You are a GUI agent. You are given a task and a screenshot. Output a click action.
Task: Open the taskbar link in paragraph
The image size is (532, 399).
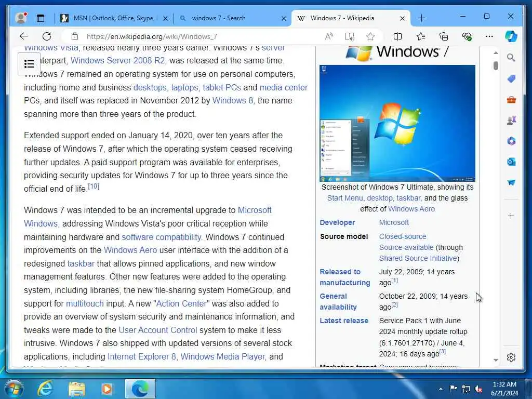coord(81,263)
